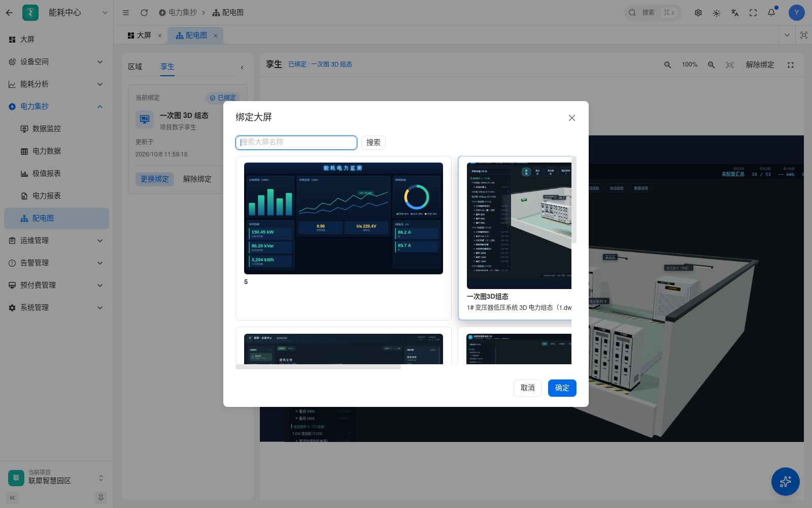Open the notifications bell
The height and width of the screenshot is (508, 812).
point(771,13)
